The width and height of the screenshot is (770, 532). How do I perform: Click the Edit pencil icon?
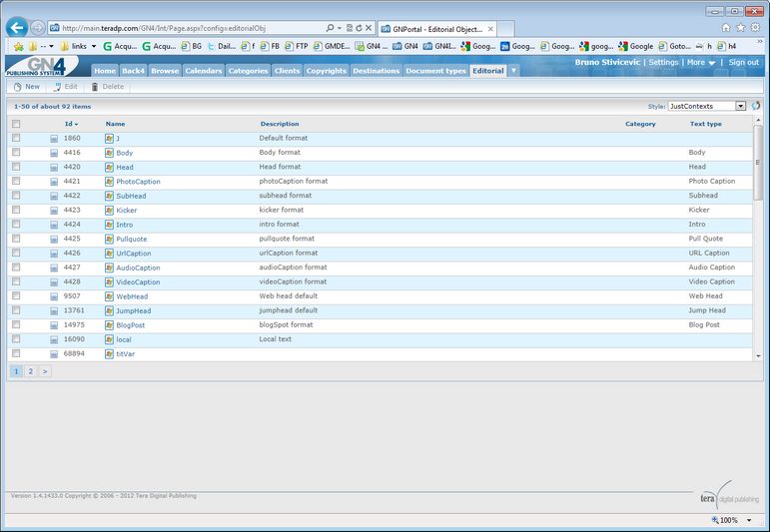[x=57, y=87]
